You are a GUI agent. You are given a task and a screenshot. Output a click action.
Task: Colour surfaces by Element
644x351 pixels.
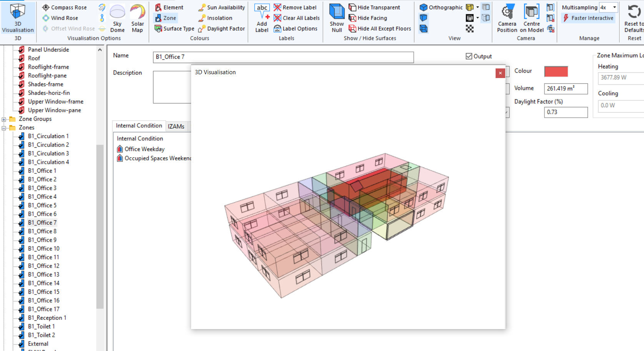tap(169, 7)
